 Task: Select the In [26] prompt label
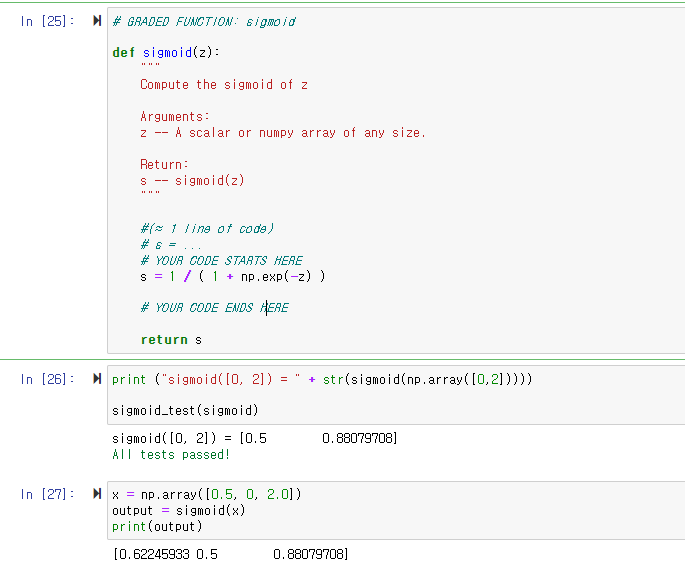pos(47,379)
